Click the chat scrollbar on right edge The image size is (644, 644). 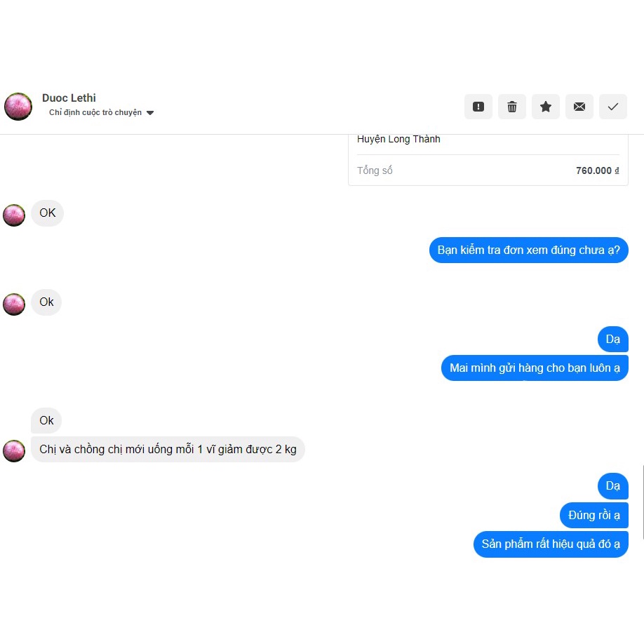click(643, 502)
